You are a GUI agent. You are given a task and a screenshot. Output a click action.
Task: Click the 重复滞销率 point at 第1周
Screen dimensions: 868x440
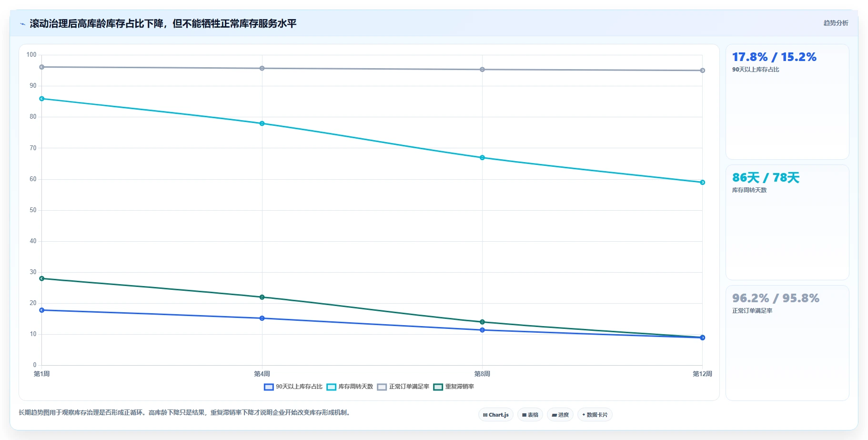(x=42, y=278)
